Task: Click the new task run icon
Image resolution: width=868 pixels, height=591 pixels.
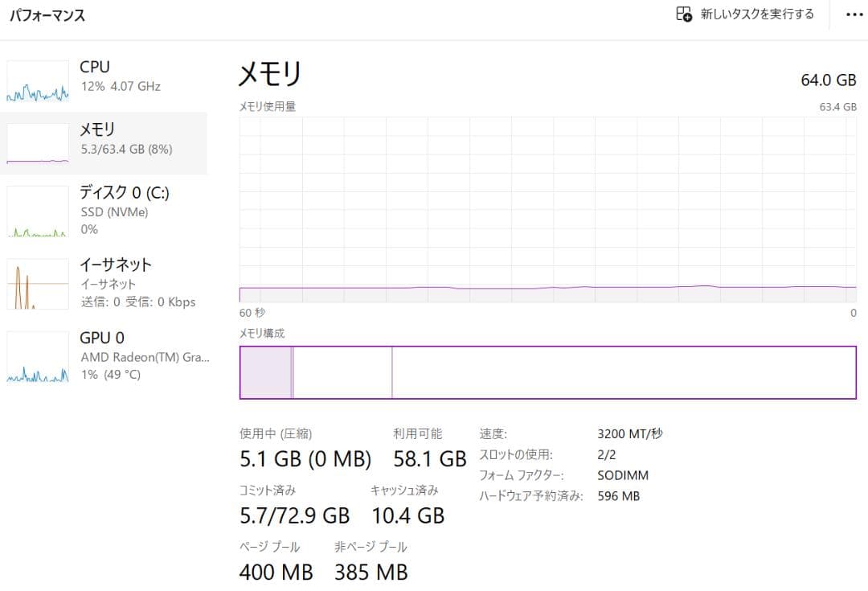Action: [x=684, y=14]
